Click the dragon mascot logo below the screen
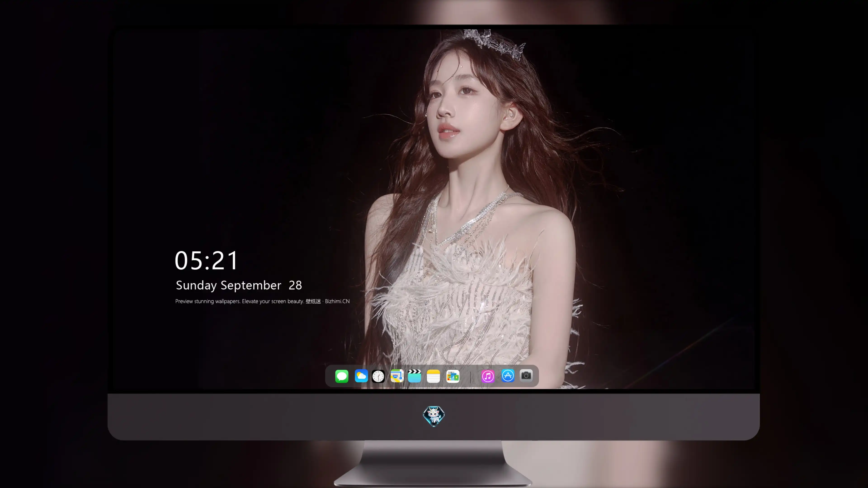Screen dimensions: 868x488 434,416
